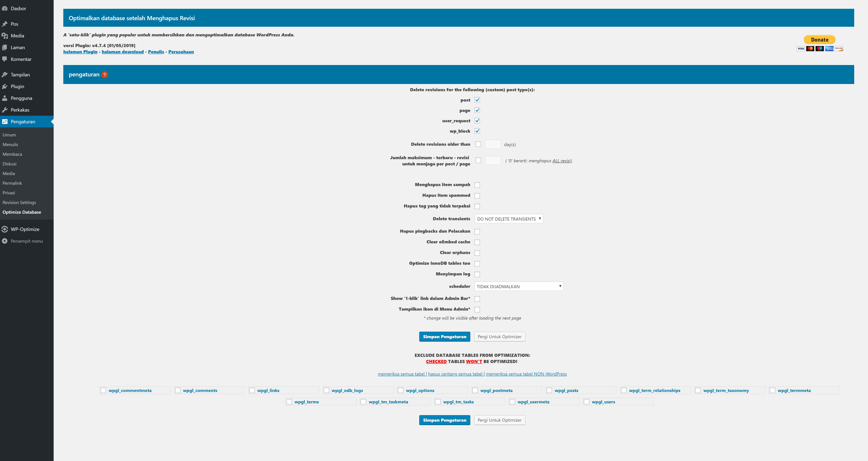Click the Perkakas wrench icon
Image resolution: width=868 pixels, height=461 pixels.
coord(5,110)
